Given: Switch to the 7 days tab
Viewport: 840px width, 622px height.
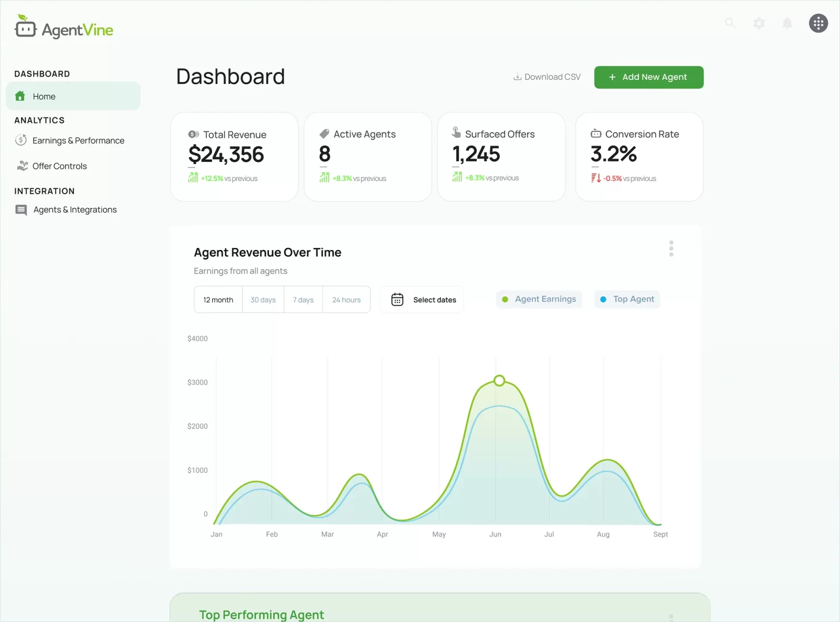Looking at the screenshot, I should click(x=303, y=300).
